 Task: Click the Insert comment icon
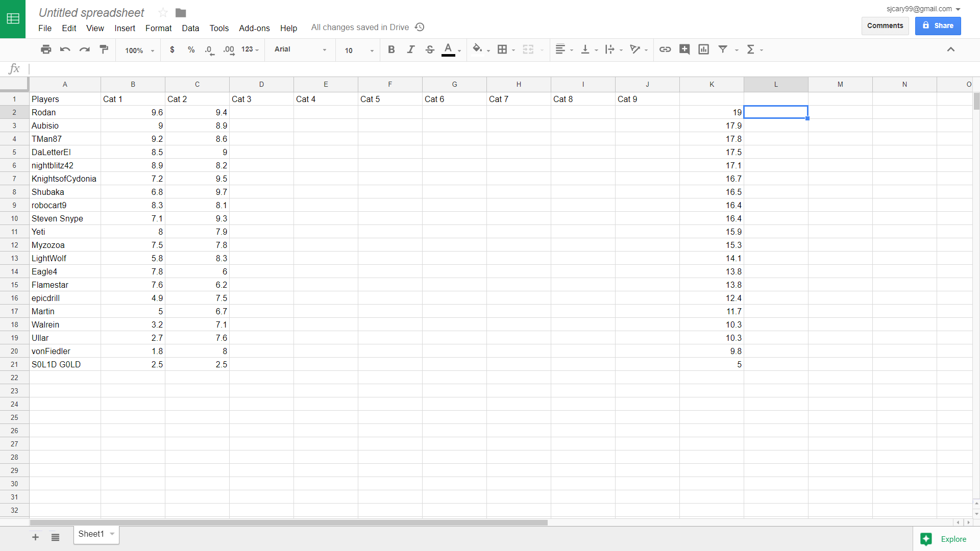coord(684,49)
